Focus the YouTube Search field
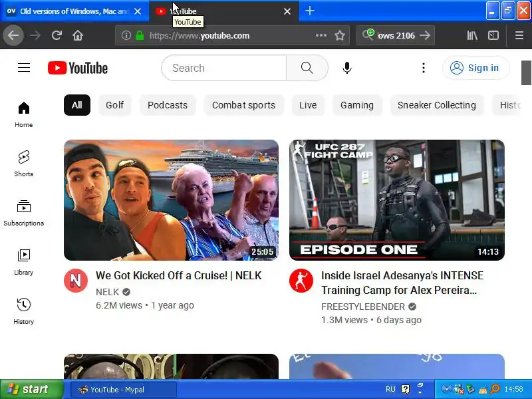532x399 pixels. pos(224,68)
